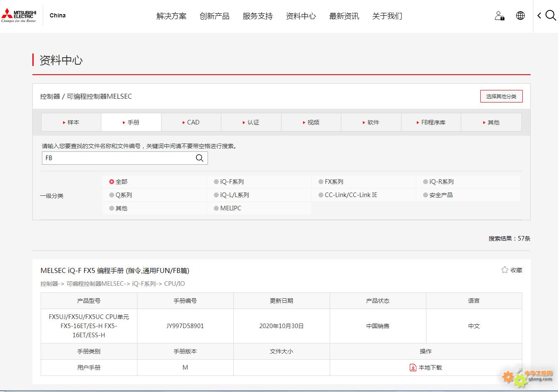Open the user login account icon
The height and width of the screenshot is (392, 558).
pyautogui.click(x=499, y=16)
